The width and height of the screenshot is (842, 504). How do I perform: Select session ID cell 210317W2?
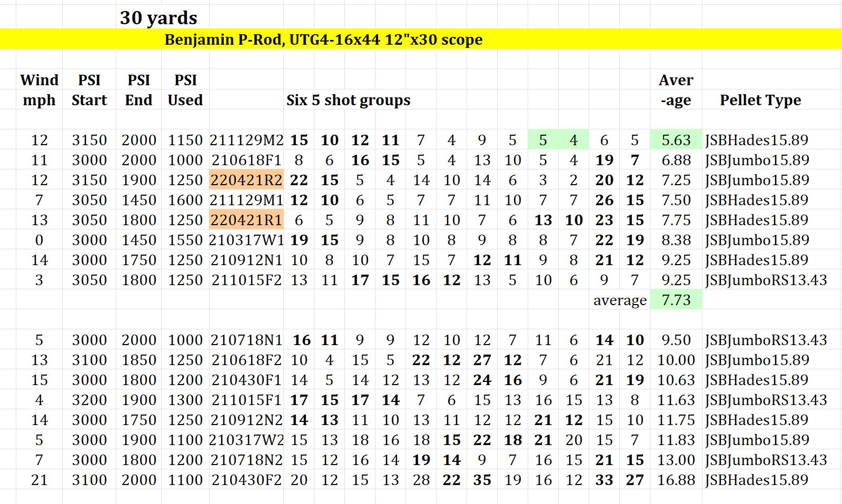coord(246,440)
